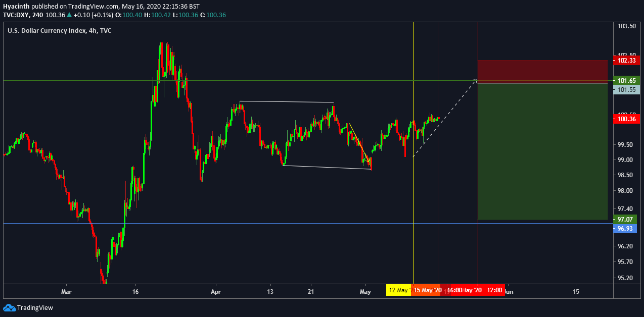Click the 99.50 price axis label
Image resolution: width=644 pixels, height=317 pixels.
(626, 145)
